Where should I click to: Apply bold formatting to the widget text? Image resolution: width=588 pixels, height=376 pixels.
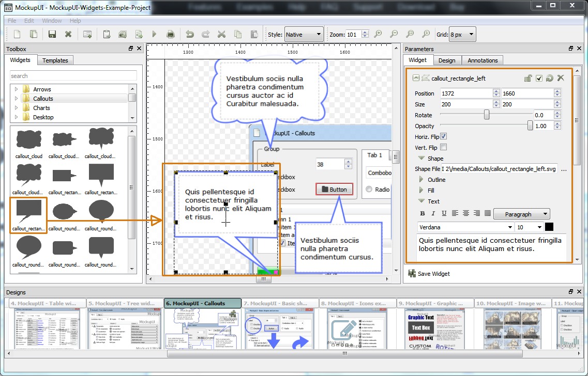[423, 214]
